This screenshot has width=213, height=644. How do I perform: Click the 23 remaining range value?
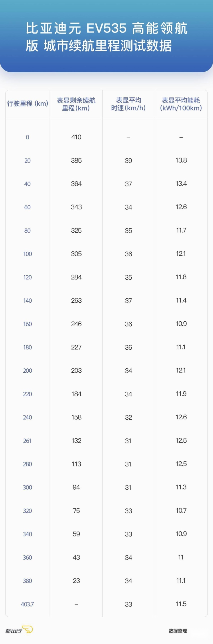(76, 580)
